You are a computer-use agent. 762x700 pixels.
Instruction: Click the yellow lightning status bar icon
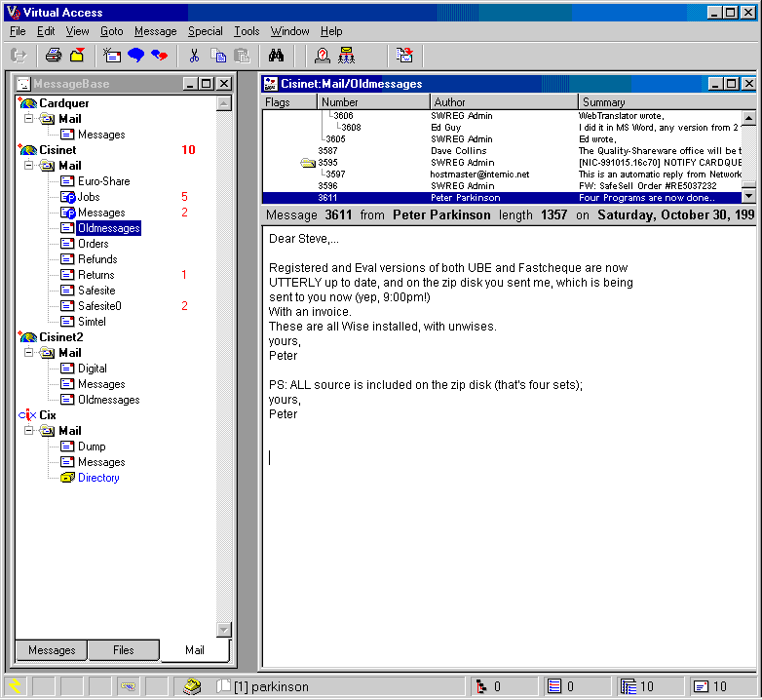click(15, 686)
